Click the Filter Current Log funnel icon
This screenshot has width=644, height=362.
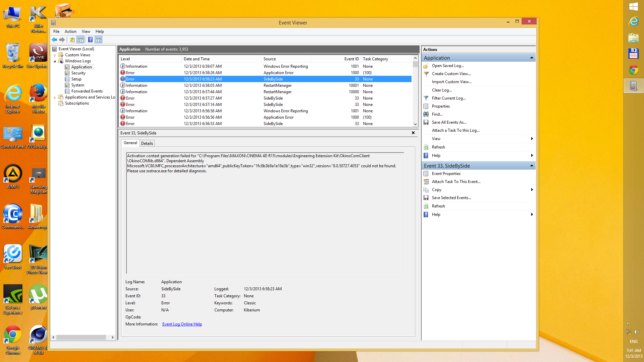(426, 98)
